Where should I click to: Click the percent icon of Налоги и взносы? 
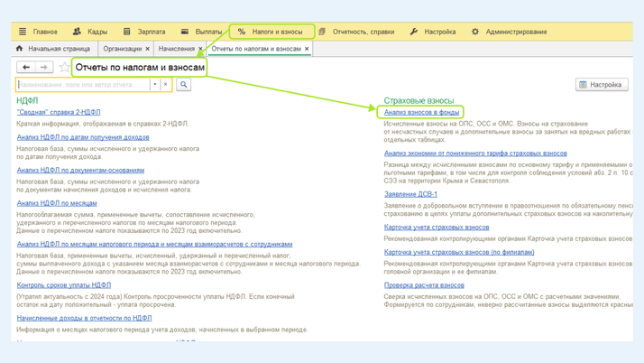coord(242,32)
